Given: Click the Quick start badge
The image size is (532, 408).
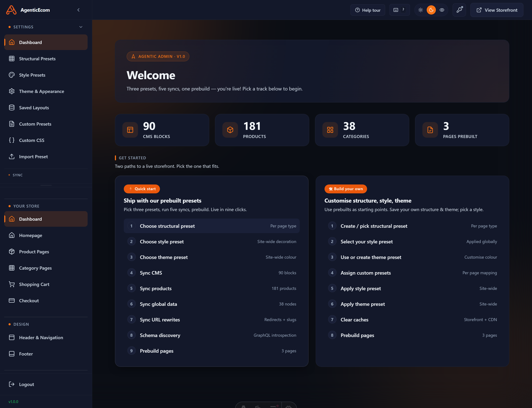Looking at the screenshot, I should click(x=142, y=189).
